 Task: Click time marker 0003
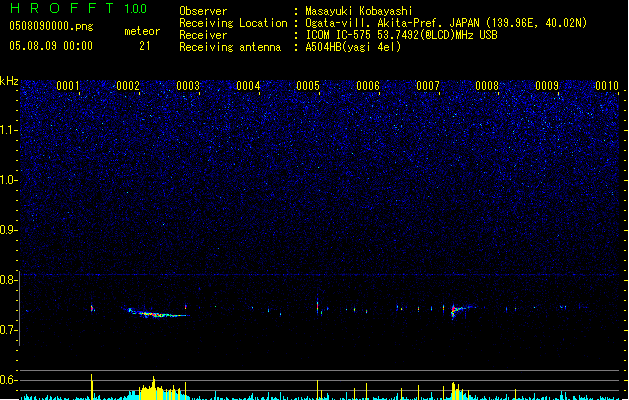point(188,86)
